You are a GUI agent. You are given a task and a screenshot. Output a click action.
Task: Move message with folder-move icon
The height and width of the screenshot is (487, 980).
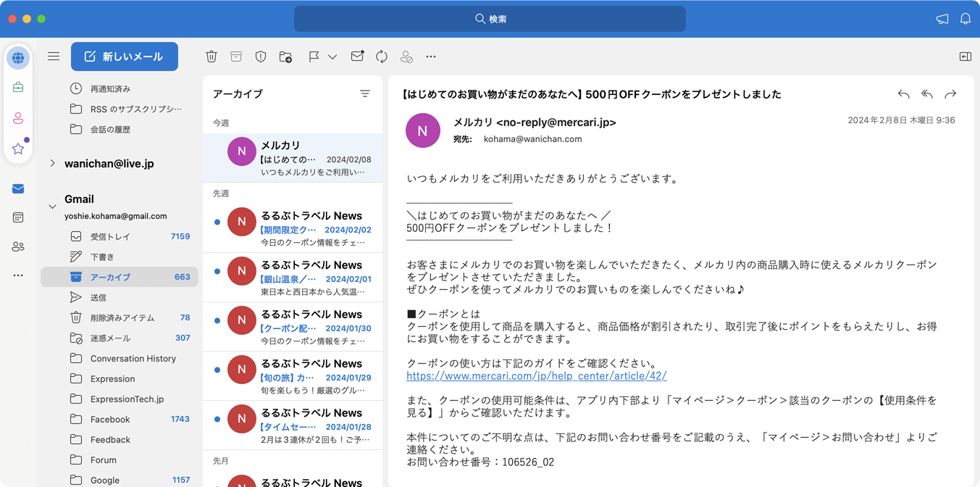click(285, 57)
